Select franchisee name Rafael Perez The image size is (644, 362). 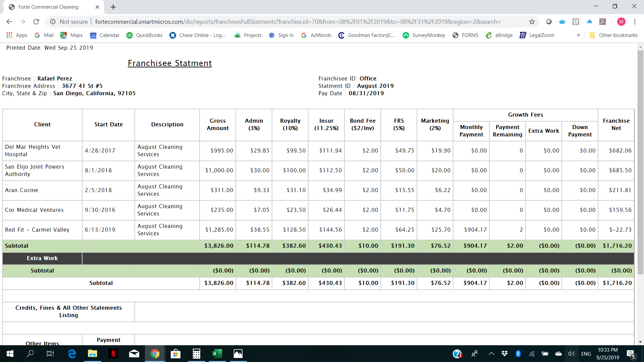55,78
